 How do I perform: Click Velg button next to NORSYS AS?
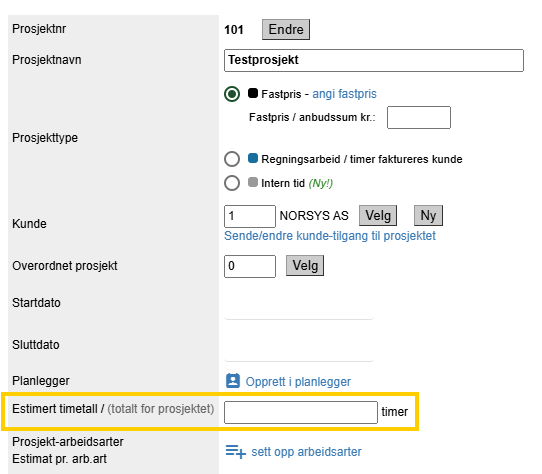[378, 215]
